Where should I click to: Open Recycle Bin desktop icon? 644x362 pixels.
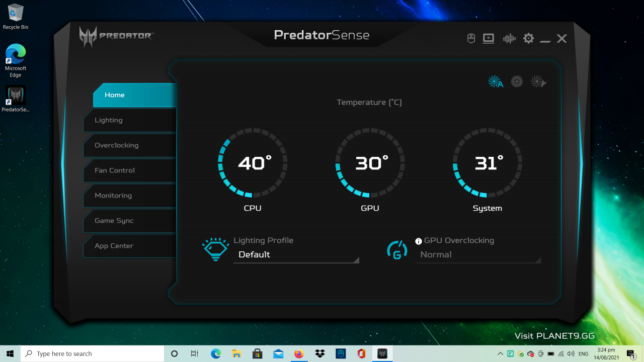(x=16, y=17)
